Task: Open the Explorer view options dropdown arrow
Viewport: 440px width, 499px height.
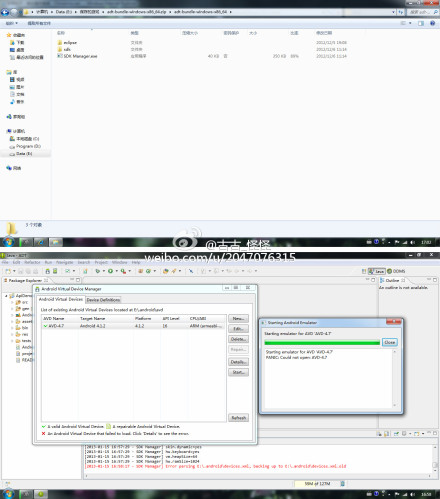Action: [x=410, y=23]
